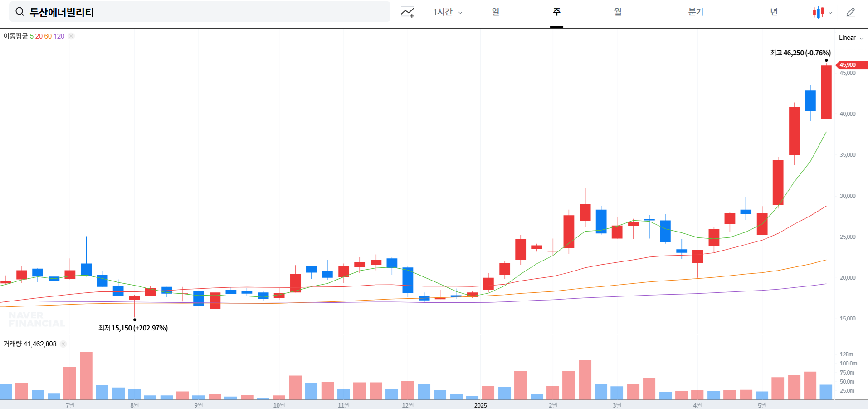Switch to the 분기 quarterly tab
This screenshot has width=868, height=409.
pos(696,12)
